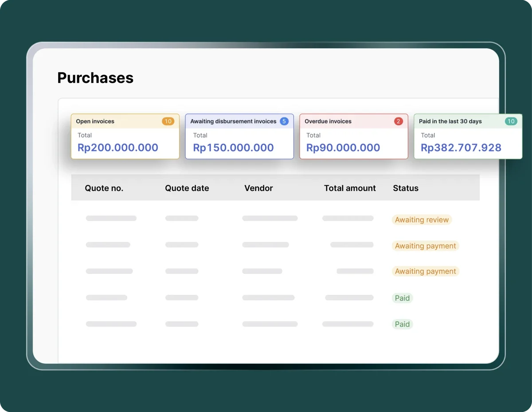Click the green 10 badge on Paid card
Image resolution: width=532 pixels, height=412 pixels.
pyautogui.click(x=511, y=121)
